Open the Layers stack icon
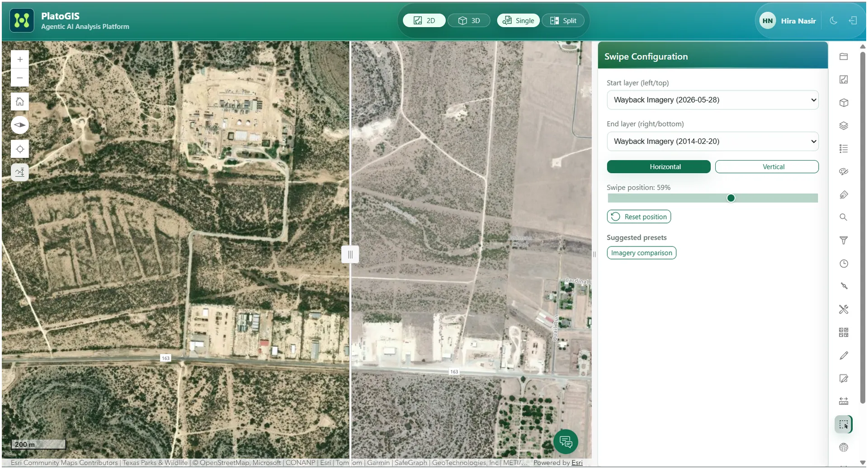Screen dimensions: 868x469 (x=843, y=126)
